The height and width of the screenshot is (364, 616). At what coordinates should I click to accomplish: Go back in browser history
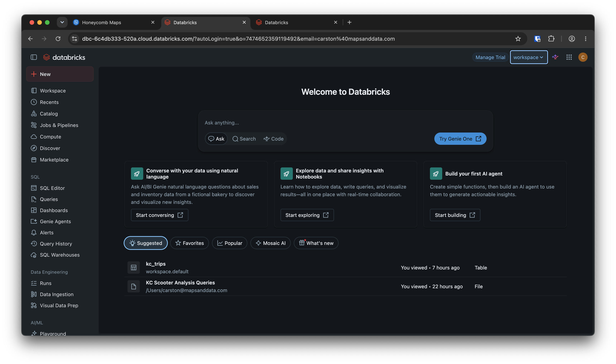point(31,39)
